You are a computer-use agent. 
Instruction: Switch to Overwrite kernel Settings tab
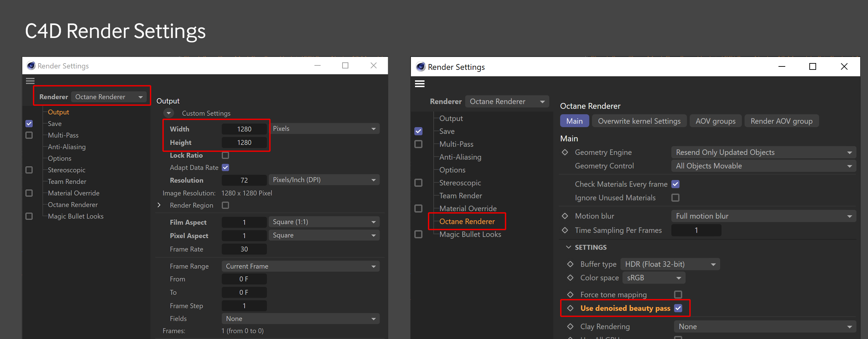pyautogui.click(x=639, y=121)
